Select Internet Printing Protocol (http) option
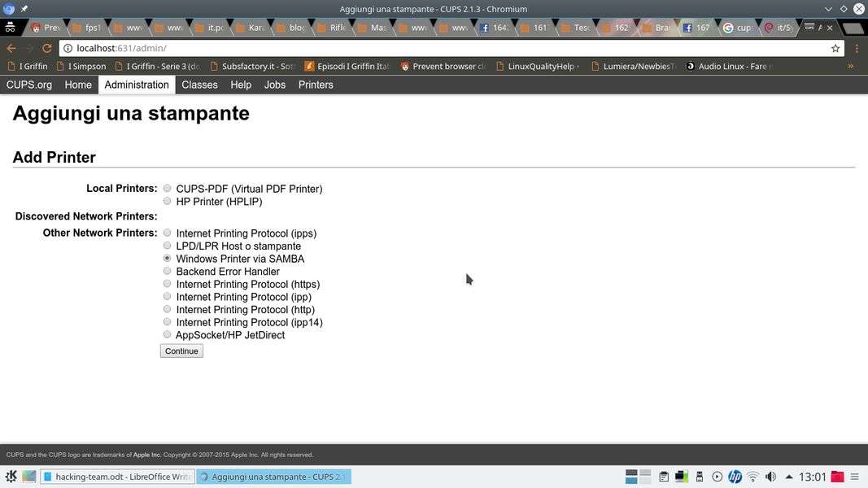 [x=168, y=309]
